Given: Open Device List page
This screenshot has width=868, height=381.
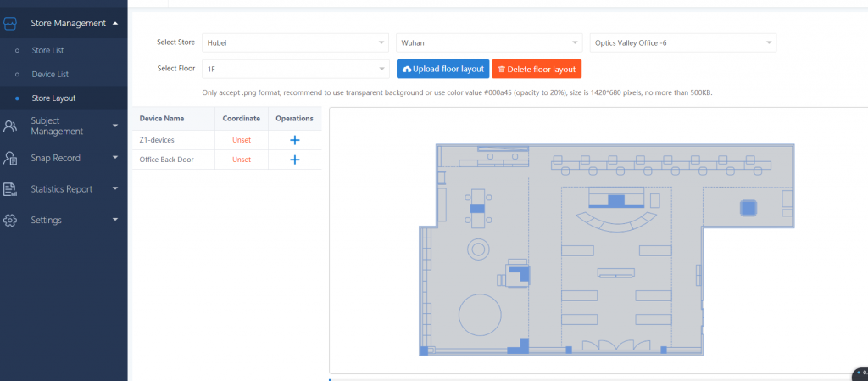Looking at the screenshot, I should point(50,74).
